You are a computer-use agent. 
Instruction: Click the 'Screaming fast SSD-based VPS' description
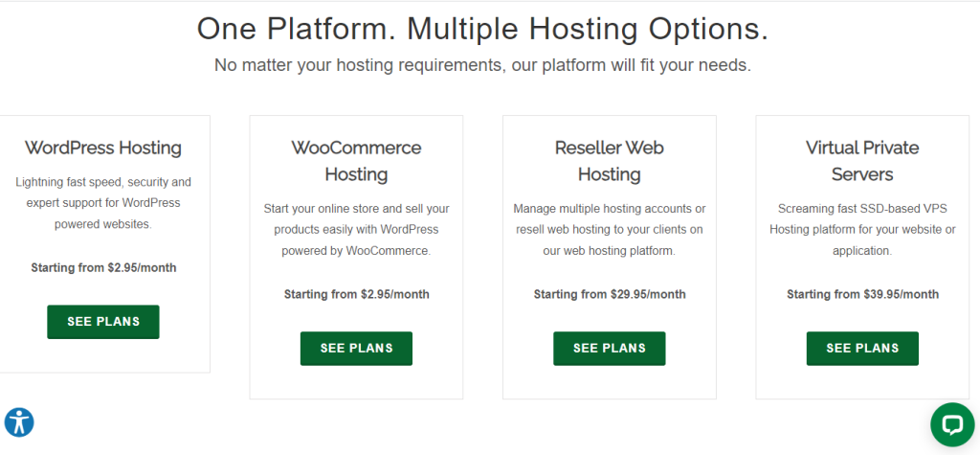[862, 230]
